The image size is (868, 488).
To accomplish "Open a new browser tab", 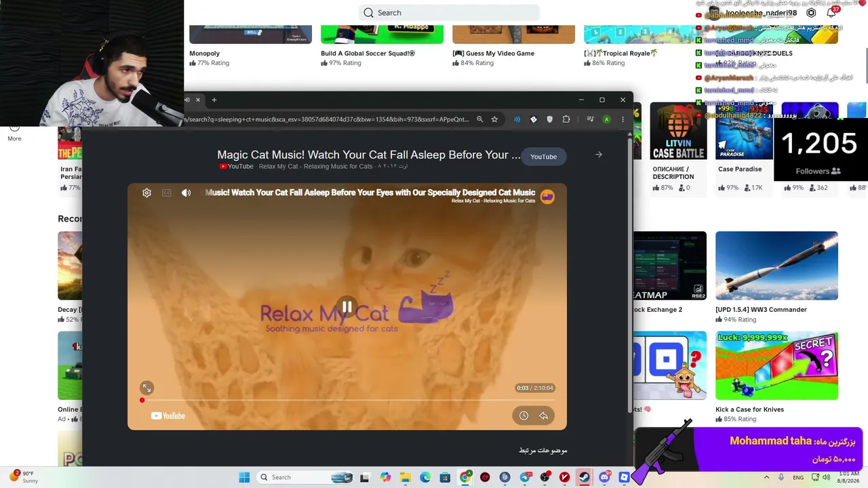I will (x=214, y=100).
